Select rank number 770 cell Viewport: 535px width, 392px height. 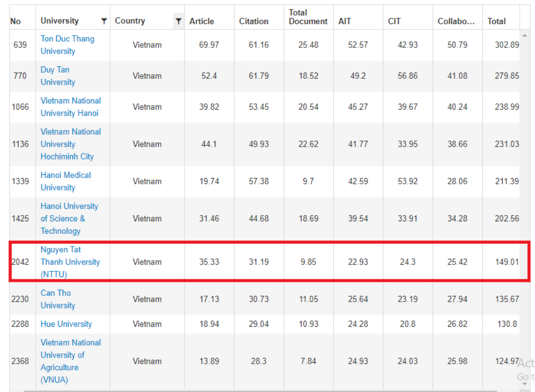click(x=20, y=76)
